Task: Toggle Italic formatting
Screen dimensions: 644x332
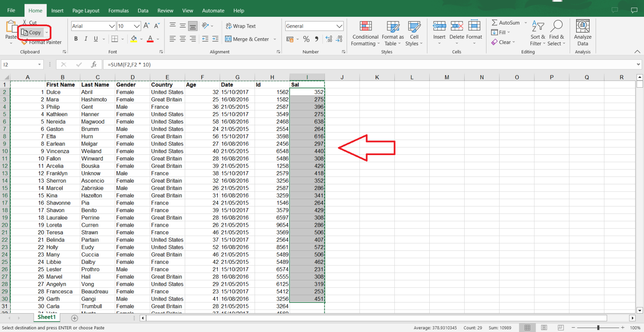Action: pyautogui.click(x=86, y=39)
